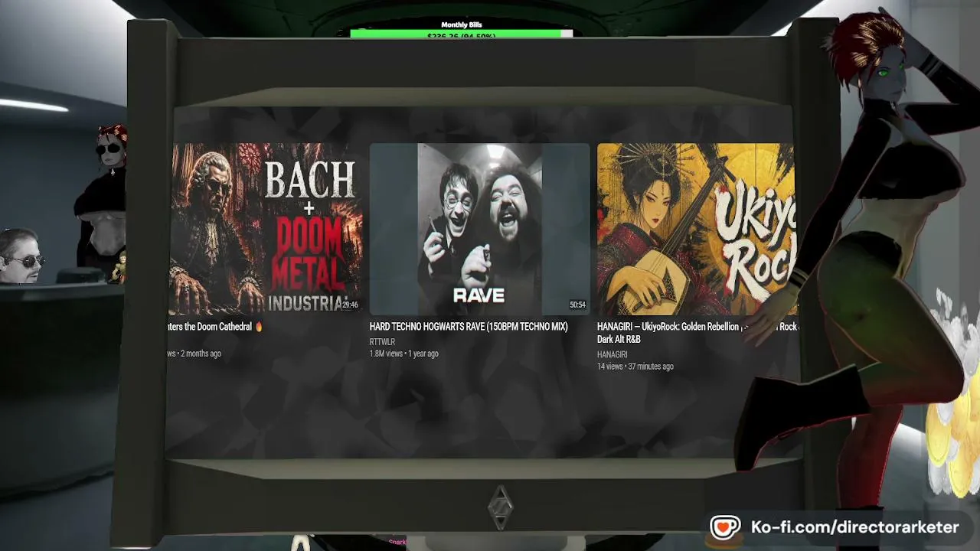Click the 50:54 duration badge
The image size is (980, 551).
(577, 305)
